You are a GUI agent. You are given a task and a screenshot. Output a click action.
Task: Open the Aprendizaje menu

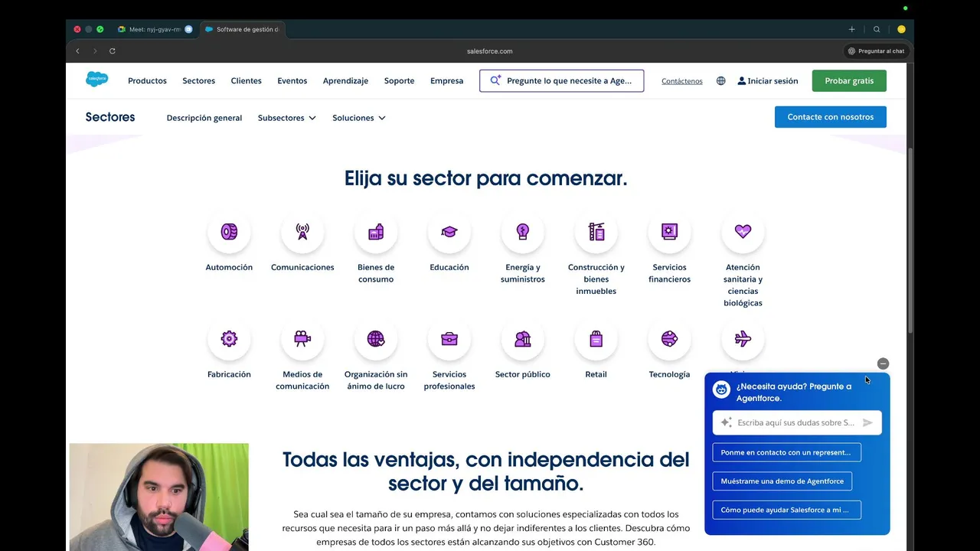345,80
